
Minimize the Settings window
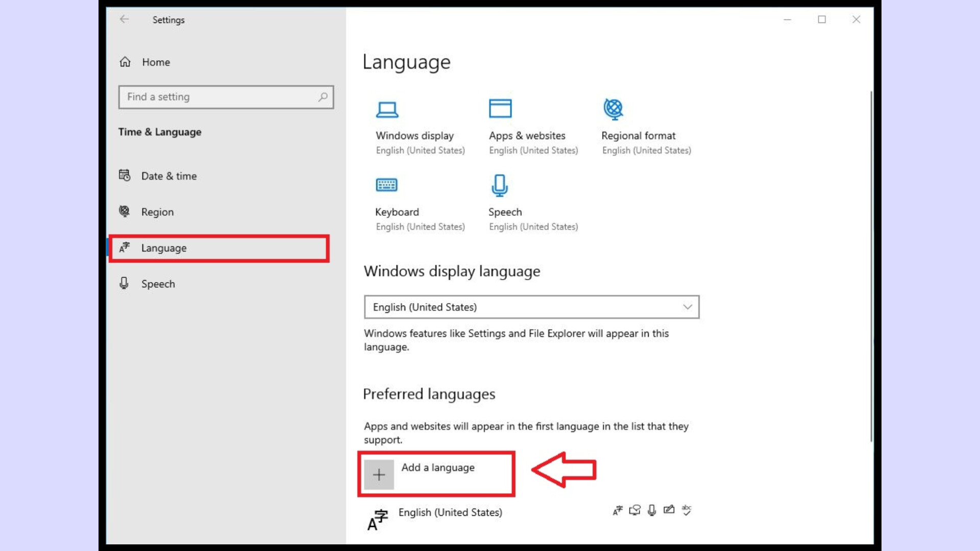[x=788, y=19]
